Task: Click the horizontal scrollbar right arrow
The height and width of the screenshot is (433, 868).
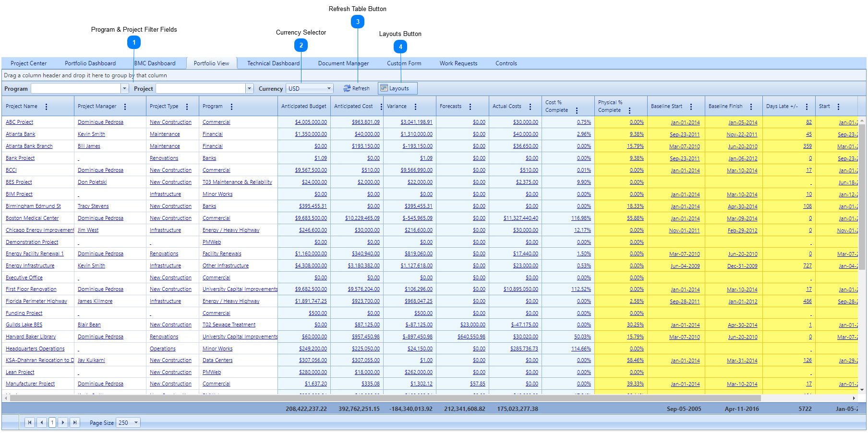Action: (x=854, y=398)
